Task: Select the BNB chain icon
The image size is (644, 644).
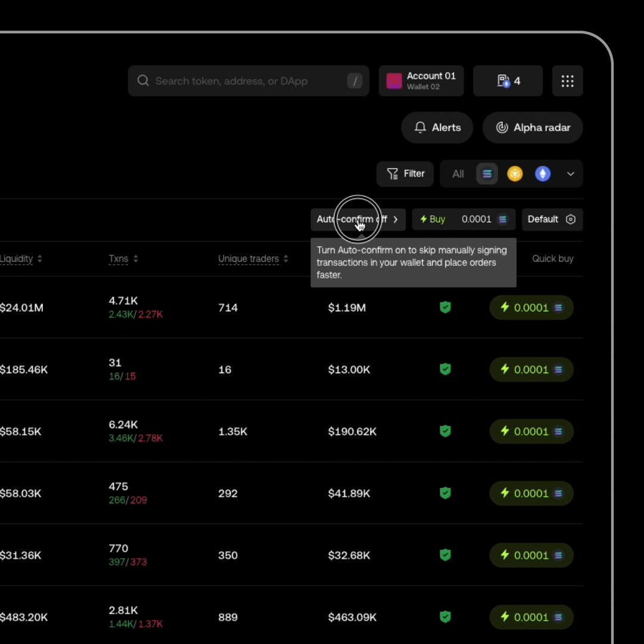Action: [515, 174]
